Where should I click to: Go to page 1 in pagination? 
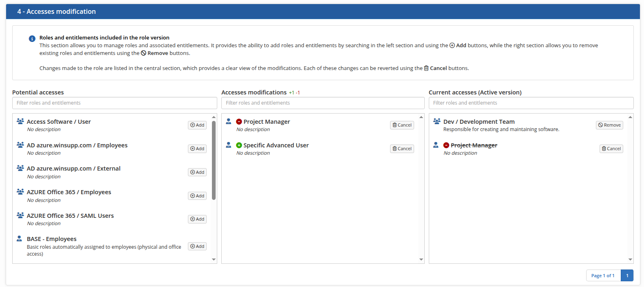click(x=627, y=276)
